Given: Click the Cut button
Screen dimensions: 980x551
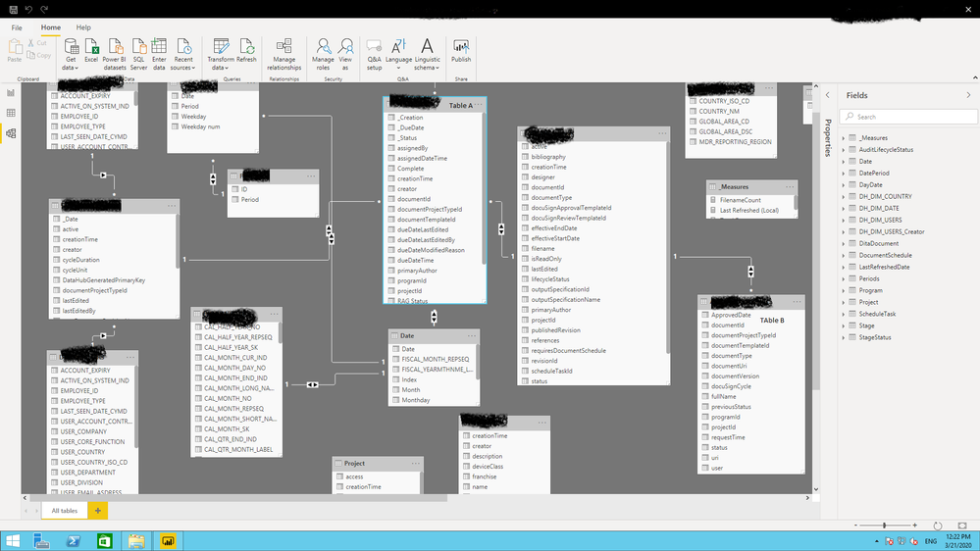Looking at the screenshot, I should [37, 43].
